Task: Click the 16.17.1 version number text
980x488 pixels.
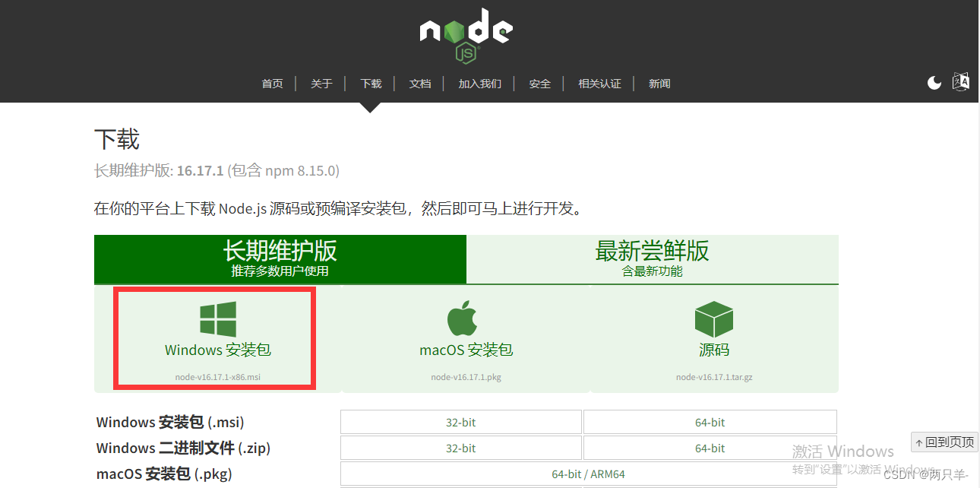Action: coord(200,170)
